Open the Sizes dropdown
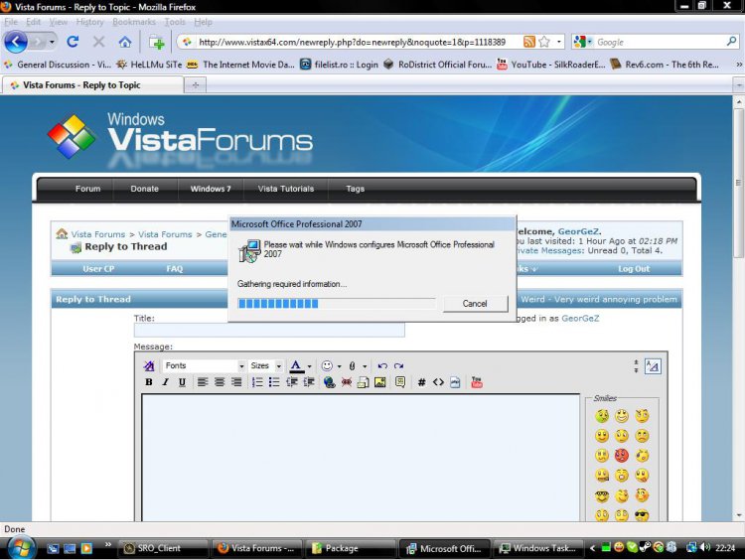The height and width of the screenshot is (560, 745). point(265,365)
